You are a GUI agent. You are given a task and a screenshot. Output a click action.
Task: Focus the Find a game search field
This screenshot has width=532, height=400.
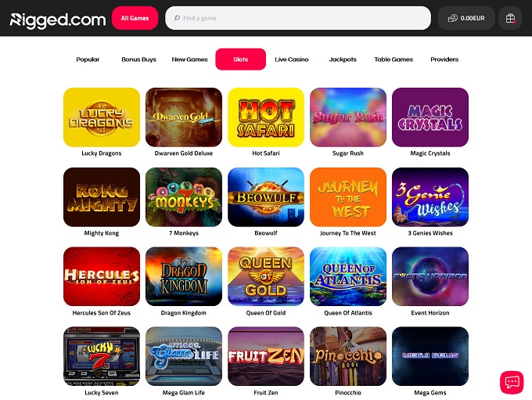coord(298,18)
